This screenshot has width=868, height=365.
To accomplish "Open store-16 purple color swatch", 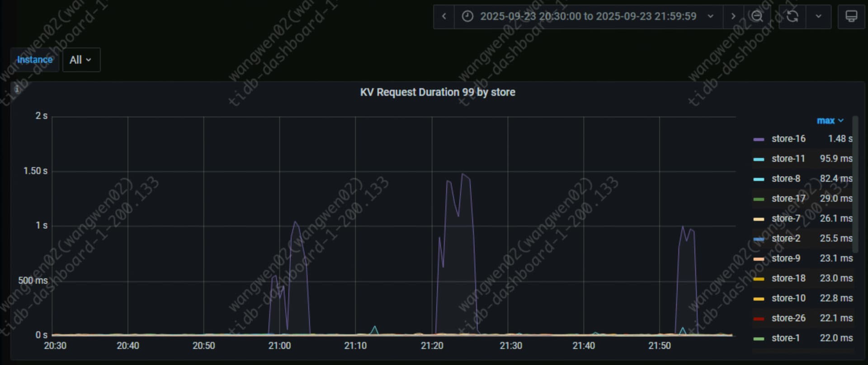I will (759, 139).
